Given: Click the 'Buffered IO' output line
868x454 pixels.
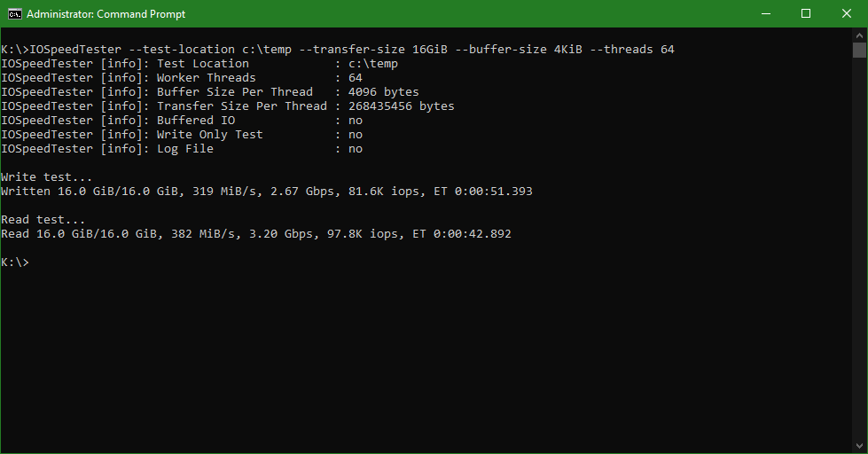Looking at the screenshot, I should (182, 121).
